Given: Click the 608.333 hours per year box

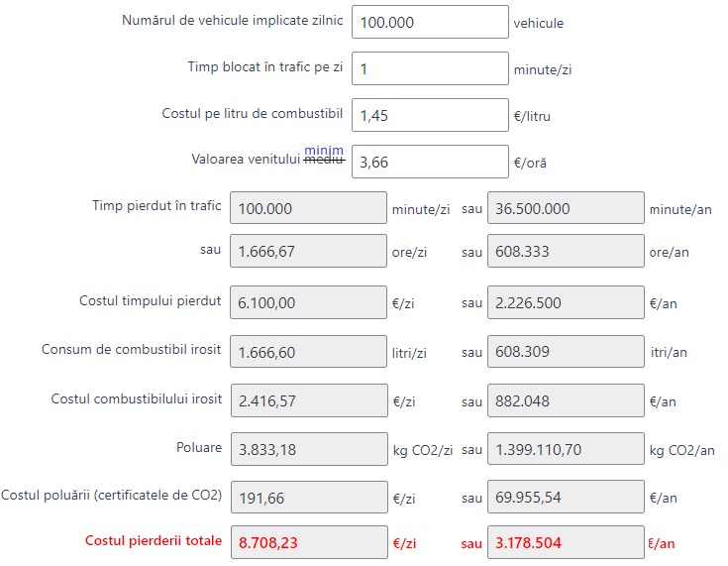Looking at the screenshot, I should 566,251.
